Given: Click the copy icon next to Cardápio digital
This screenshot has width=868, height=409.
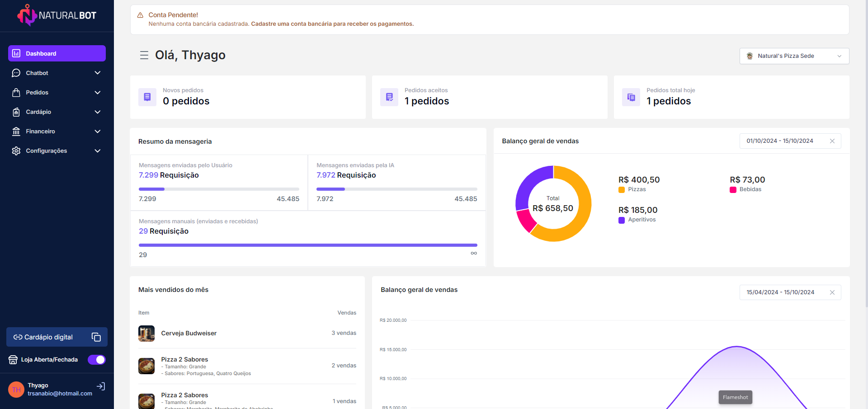Looking at the screenshot, I should tap(96, 337).
